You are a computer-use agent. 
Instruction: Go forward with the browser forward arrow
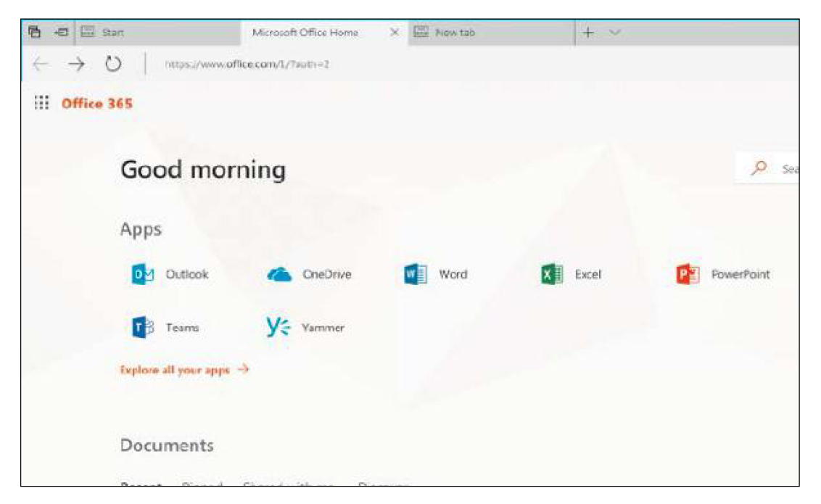pos(76,65)
